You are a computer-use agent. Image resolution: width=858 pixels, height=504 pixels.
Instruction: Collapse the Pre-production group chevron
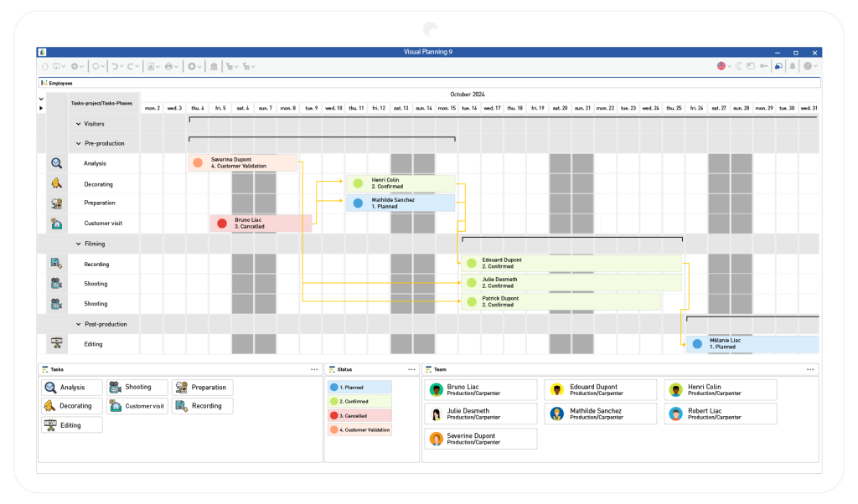tap(78, 144)
